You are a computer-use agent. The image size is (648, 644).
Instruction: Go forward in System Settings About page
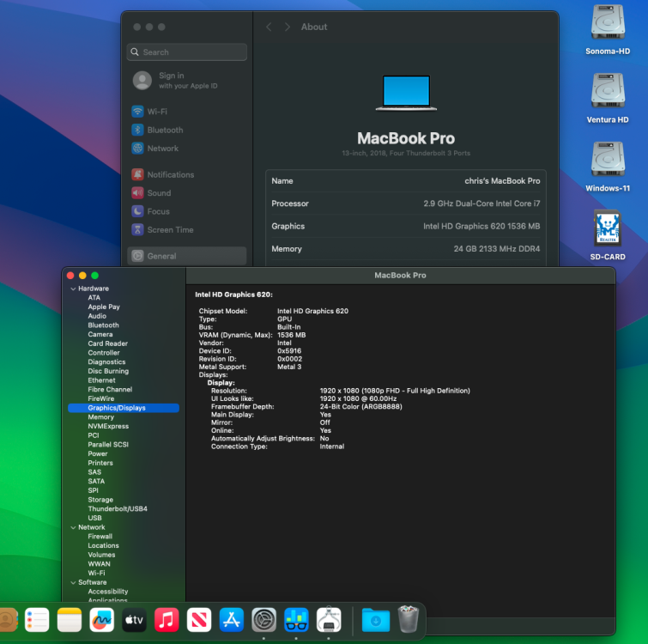(288, 27)
